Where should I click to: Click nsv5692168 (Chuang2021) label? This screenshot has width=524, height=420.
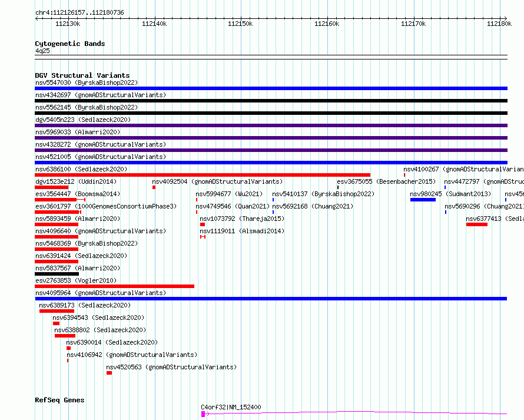[x=313, y=206]
